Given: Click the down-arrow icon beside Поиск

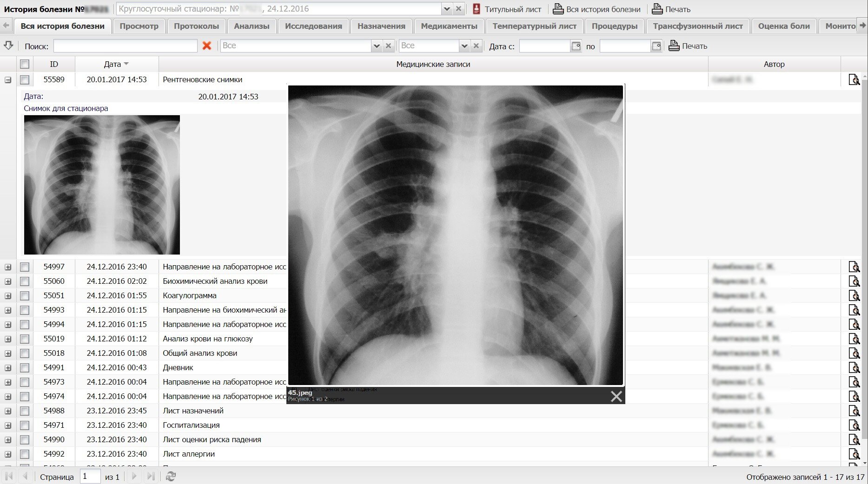Looking at the screenshot, I should point(8,46).
